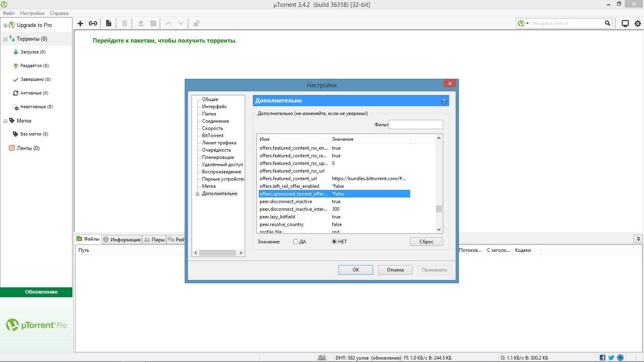Click the round blue status icon beside Twitter
The height and width of the screenshot is (362, 644).
(620, 358)
